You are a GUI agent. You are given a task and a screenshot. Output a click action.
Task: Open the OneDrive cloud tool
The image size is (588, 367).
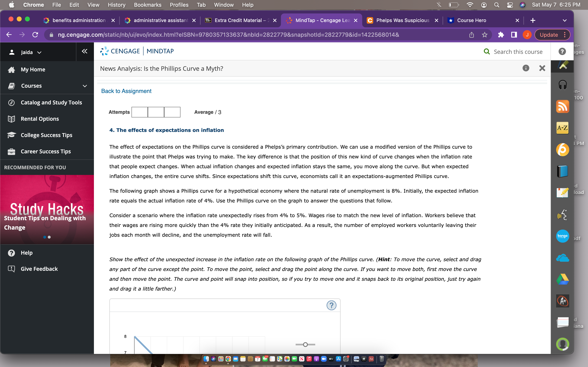[x=562, y=258]
